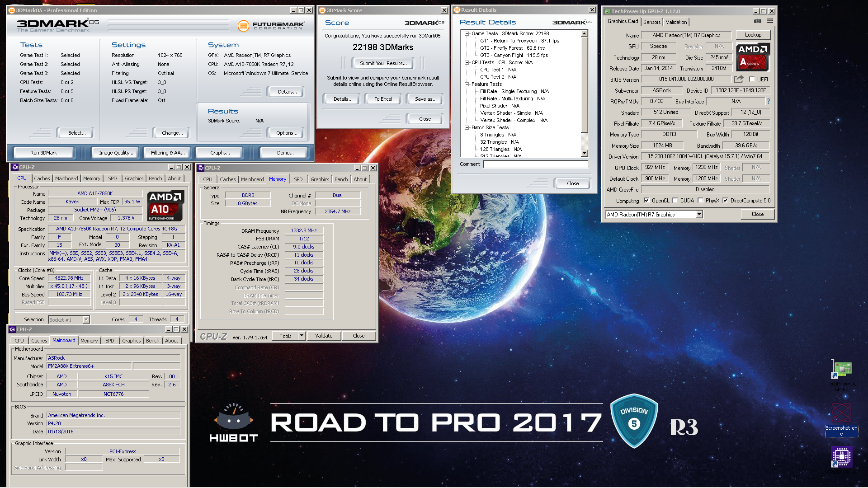Screen dimensions: 868x488
Task: Open the GPU-Z hamburger menu icon
Action: click(x=770, y=21)
